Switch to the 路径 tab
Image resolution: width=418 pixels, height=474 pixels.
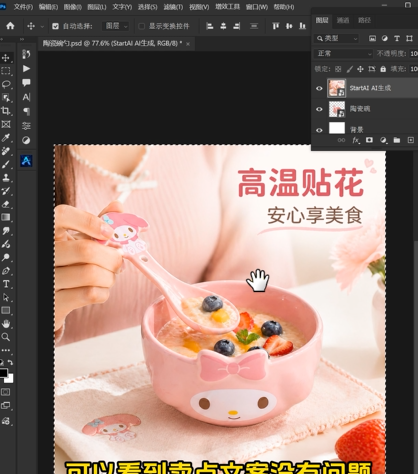[364, 20]
